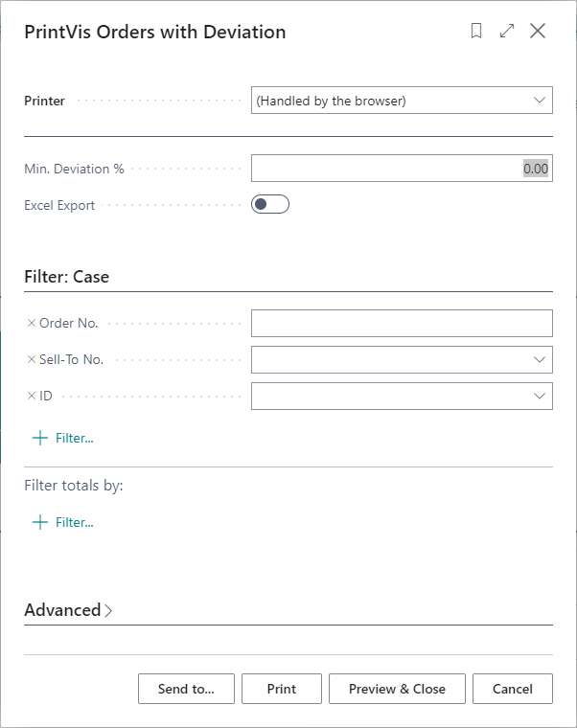Toggle the Excel Export switch
Image resolution: width=577 pixels, height=728 pixels.
269,204
